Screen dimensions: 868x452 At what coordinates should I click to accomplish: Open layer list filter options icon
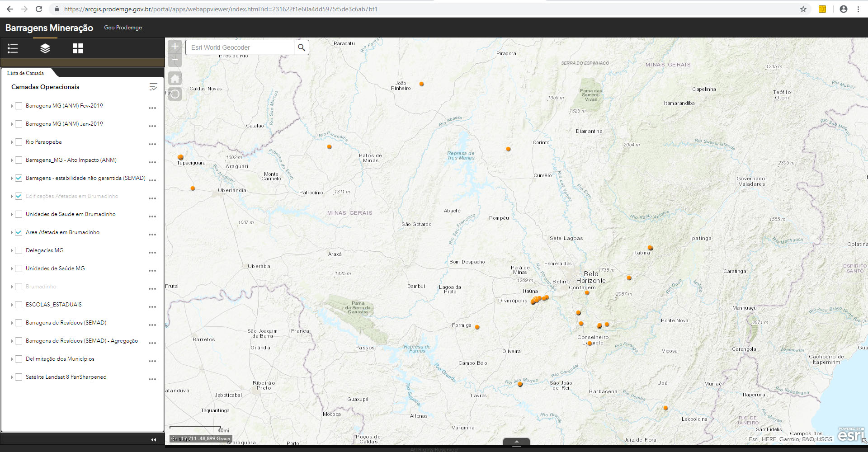click(x=153, y=87)
